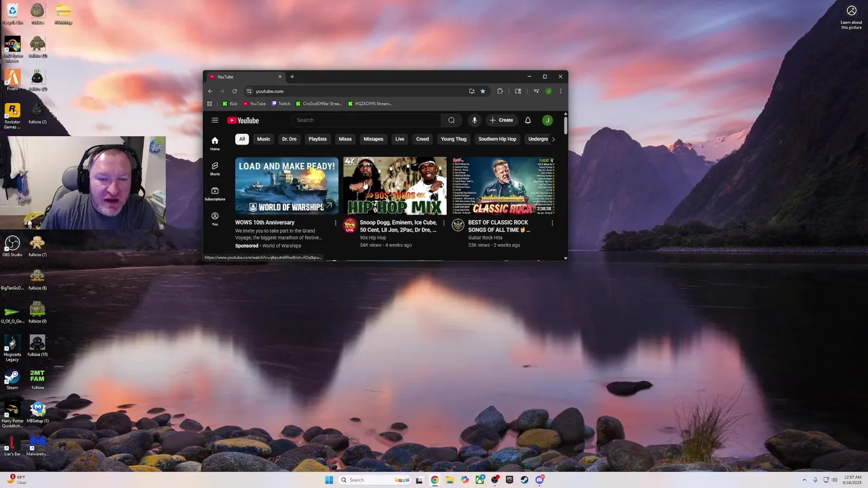Open the CrisGodOfWar Stream bookmark
The image size is (868, 488).
click(319, 104)
